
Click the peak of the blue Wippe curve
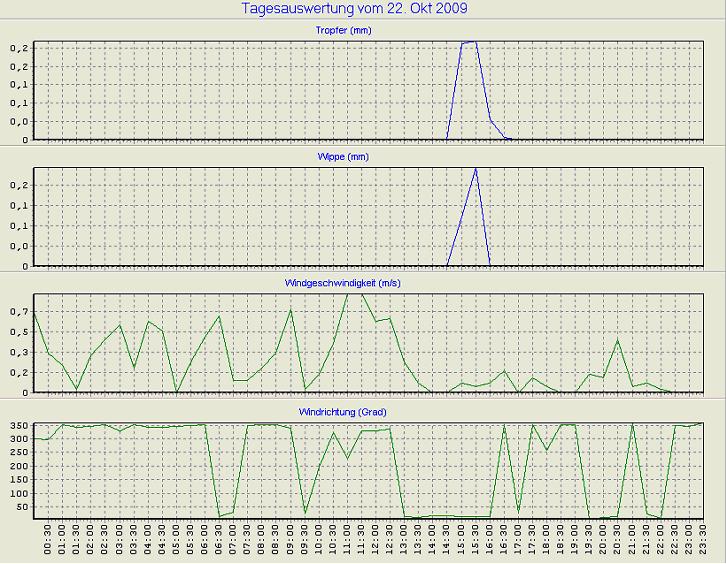(476, 169)
